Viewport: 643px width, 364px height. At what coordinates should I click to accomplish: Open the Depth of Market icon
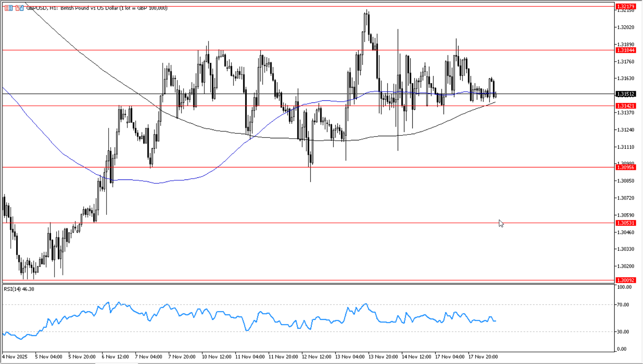8,8
